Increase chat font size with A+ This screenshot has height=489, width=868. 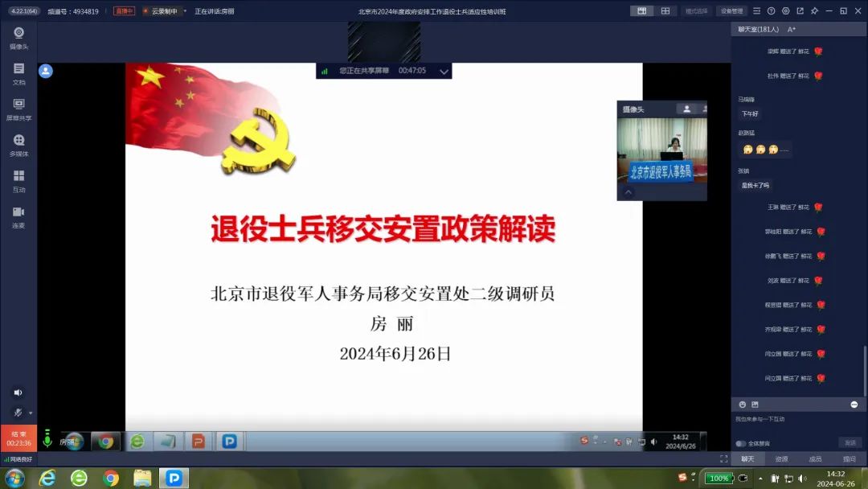pyautogui.click(x=792, y=29)
